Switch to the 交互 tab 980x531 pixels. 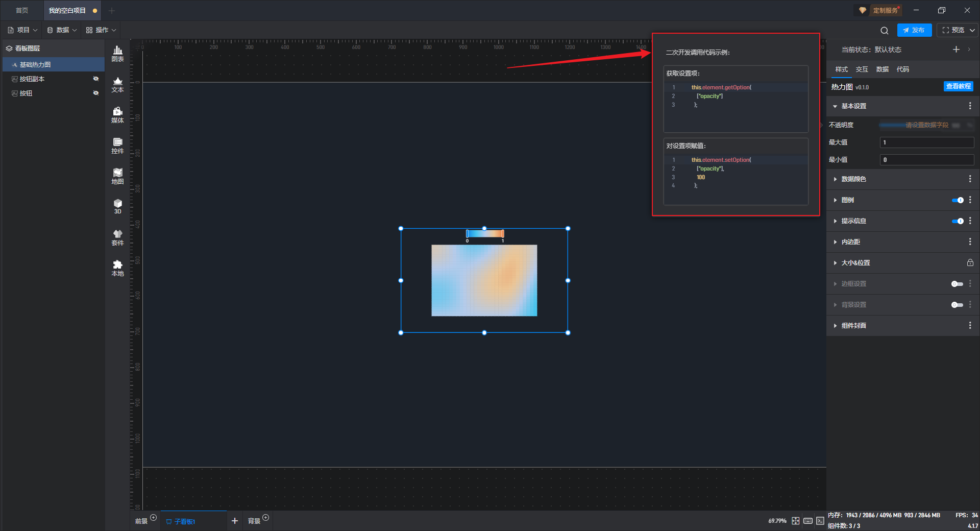coord(862,69)
